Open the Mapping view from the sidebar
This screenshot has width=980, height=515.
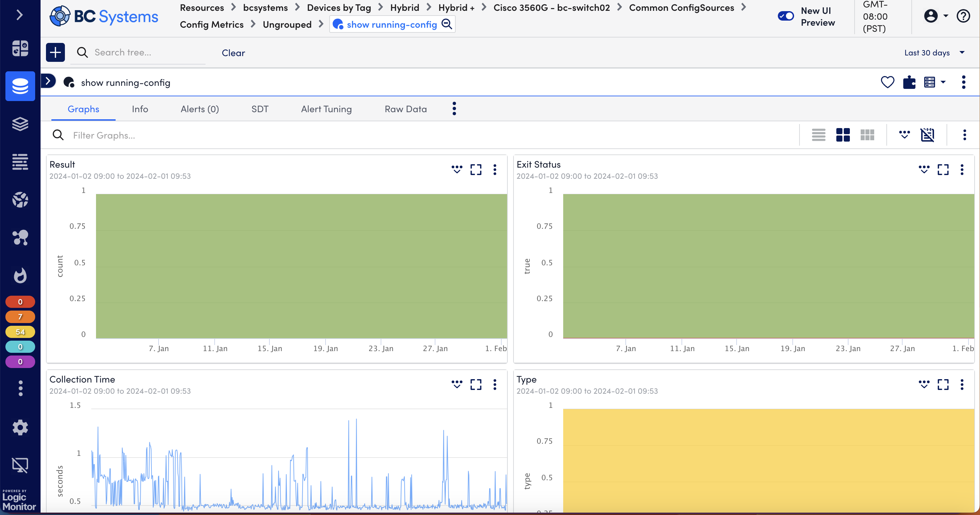[x=20, y=238]
